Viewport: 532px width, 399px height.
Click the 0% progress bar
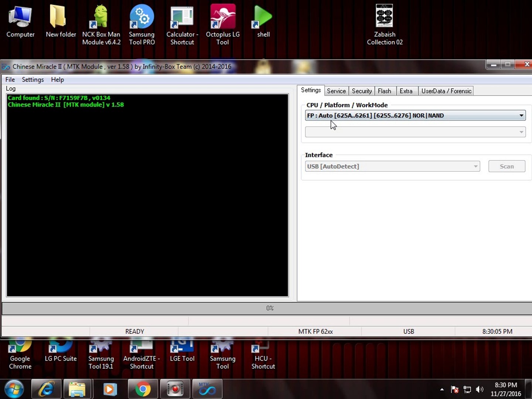pos(267,308)
